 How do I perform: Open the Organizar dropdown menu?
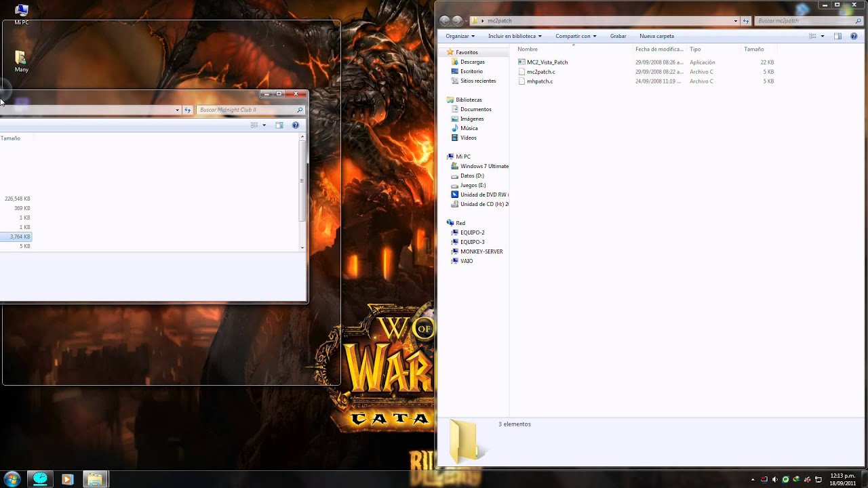460,36
